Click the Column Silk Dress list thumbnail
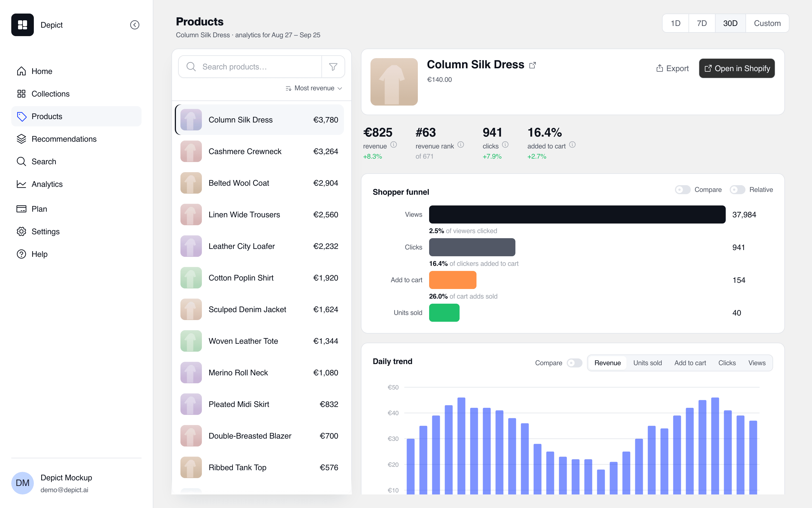The width and height of the screenshot is (812, 508). click(191, 120)
